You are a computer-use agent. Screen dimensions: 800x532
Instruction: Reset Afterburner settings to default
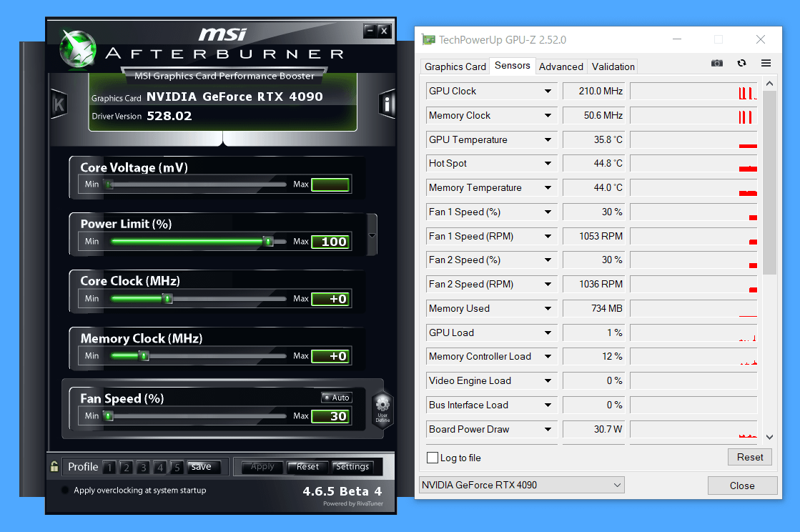click(x=307, y=467)
